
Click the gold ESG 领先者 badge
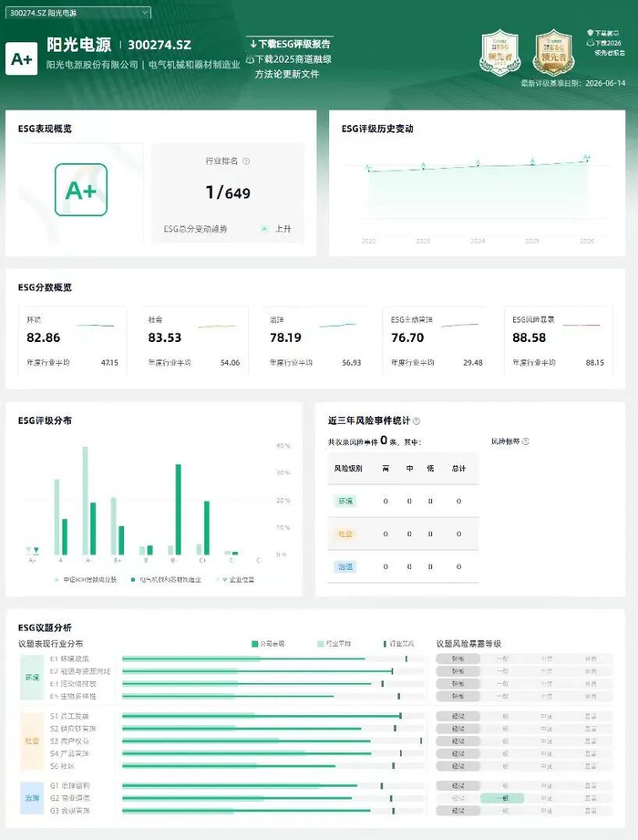tap(553, 53)
